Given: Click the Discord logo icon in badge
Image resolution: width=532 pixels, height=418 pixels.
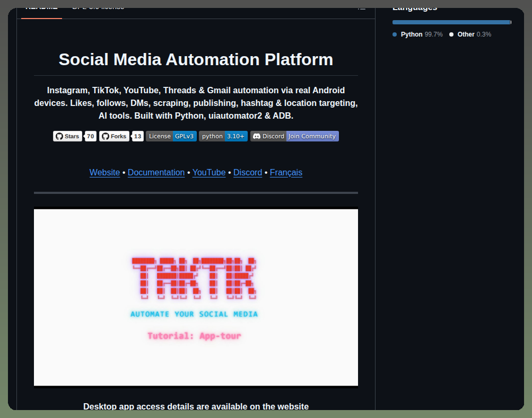Looking at the screenshot, I should (257, 136).
